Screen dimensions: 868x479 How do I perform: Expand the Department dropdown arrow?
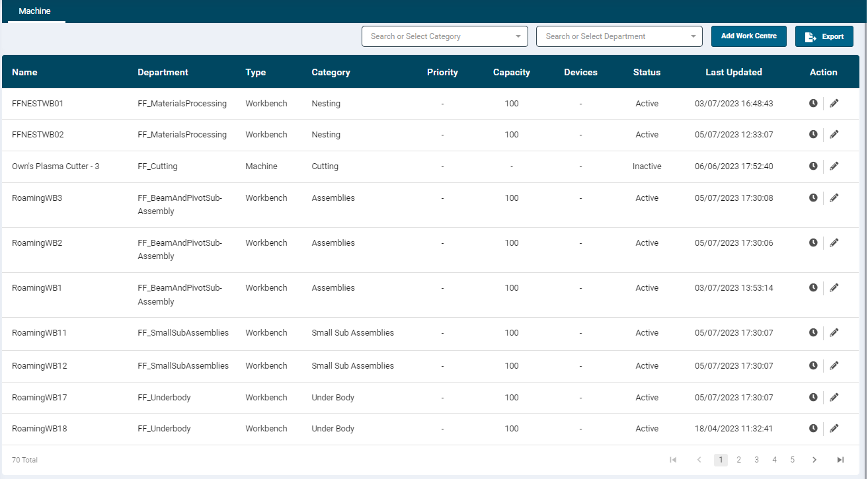point(692,36)
